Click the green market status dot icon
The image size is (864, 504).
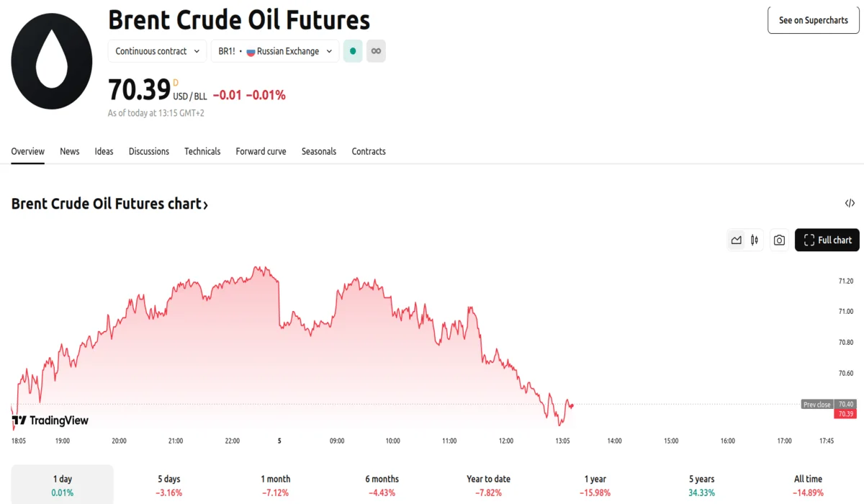353,51
